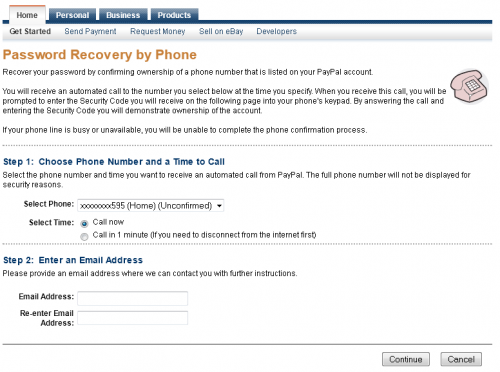Select the Call now radio button

(84, 223)
